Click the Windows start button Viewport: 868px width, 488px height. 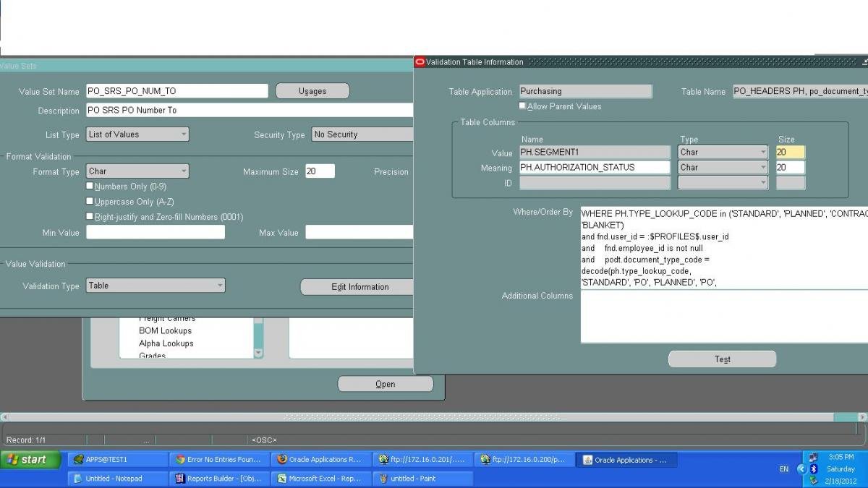[30, 460]
